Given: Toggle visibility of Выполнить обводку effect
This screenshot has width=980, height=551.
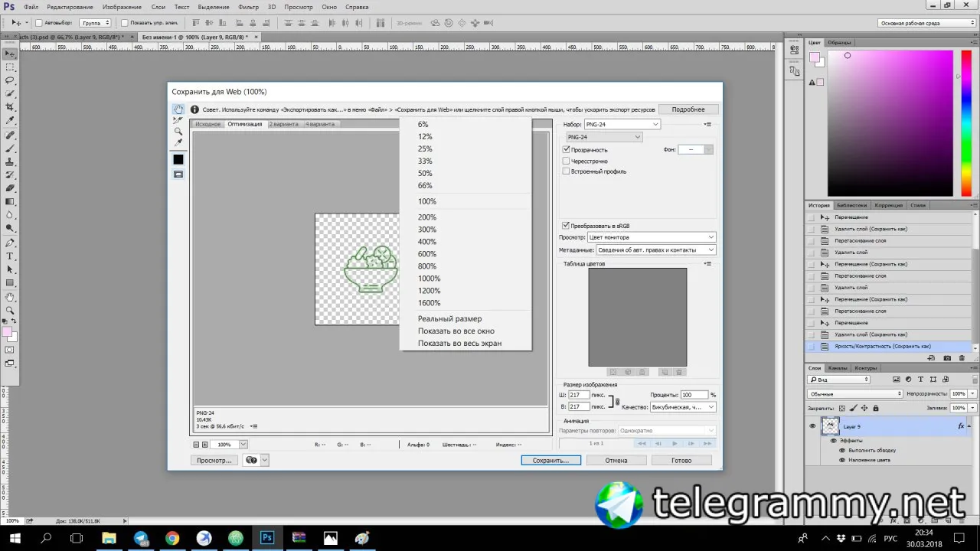Looking at the screenshot, I should point(842,450).
